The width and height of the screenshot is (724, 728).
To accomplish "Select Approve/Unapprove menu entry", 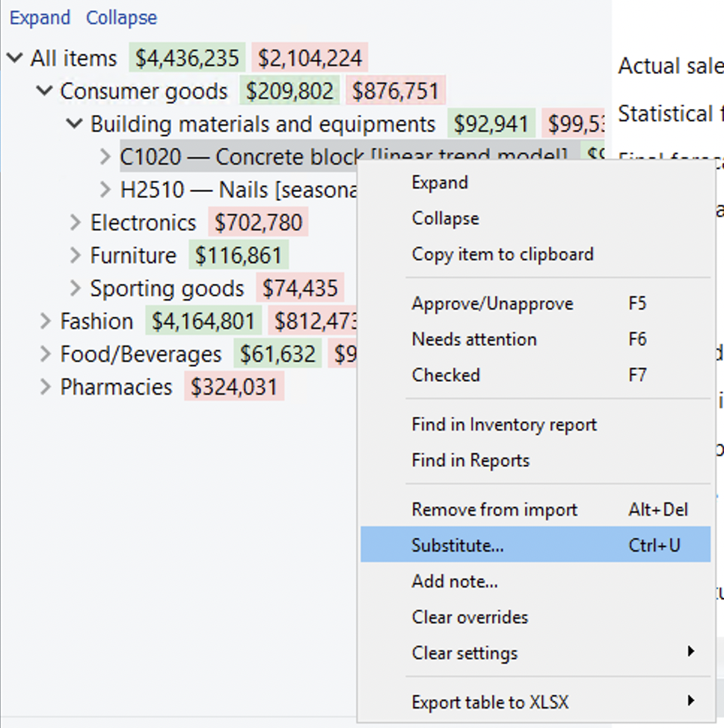I will 492,304.
